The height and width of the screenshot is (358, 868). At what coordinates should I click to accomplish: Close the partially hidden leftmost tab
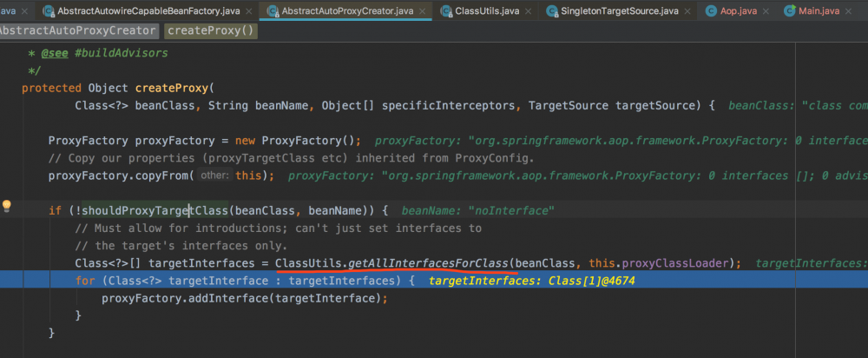tap(26, 11)
